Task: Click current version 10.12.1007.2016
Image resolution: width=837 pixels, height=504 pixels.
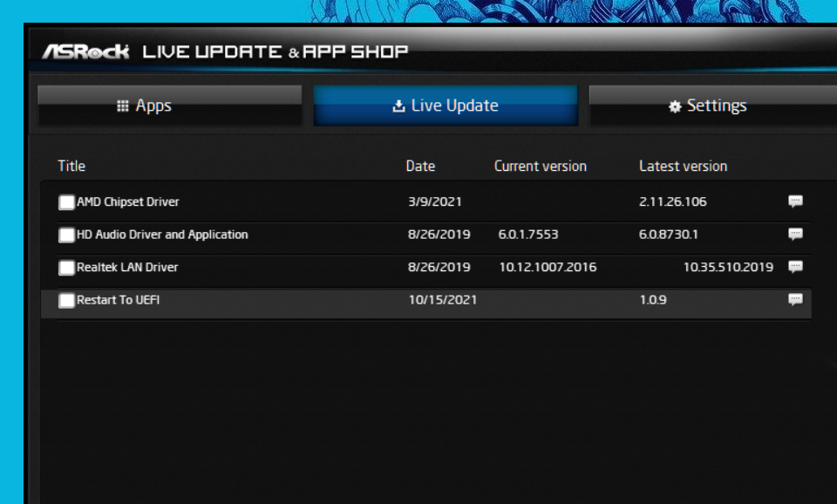Action: (548, 267)
